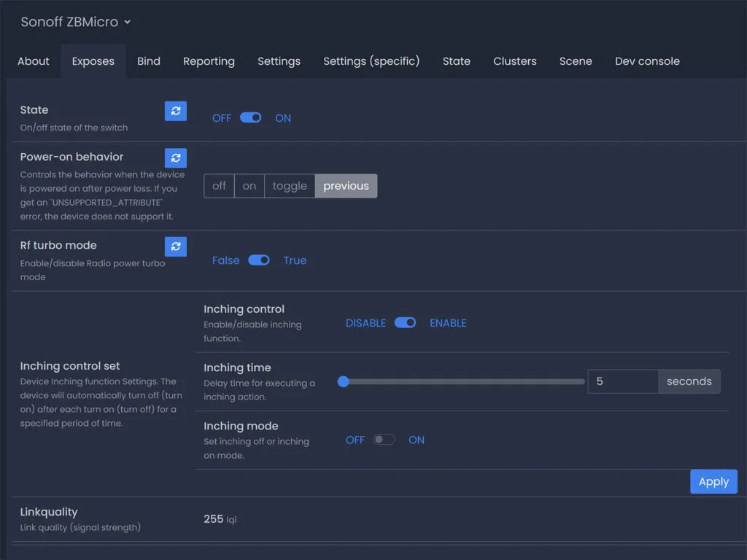
Task: Set power-on behavior to previous
Action: 346,186
